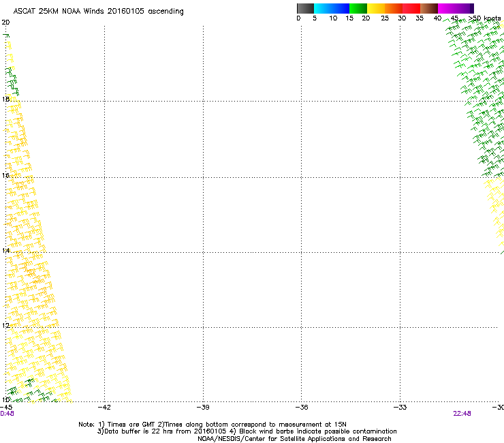This screenshot has height=443, width=504.
Task: Click the gray segment of the wind-speed colorbar
Action: [305, 8]
